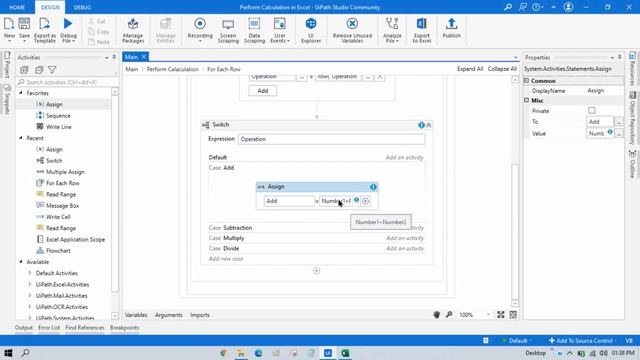Click the New file icon

coord(9,24)
